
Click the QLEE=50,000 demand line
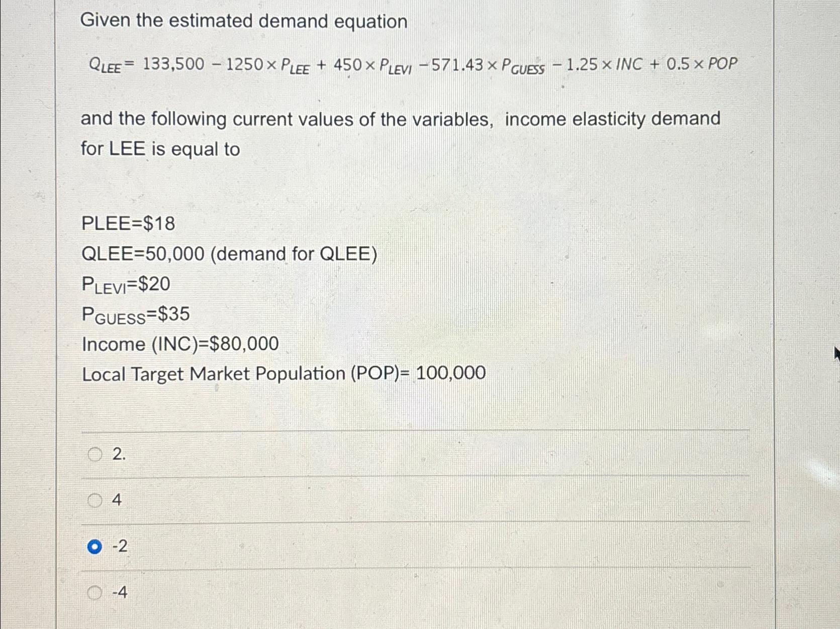tap(229, 254)
